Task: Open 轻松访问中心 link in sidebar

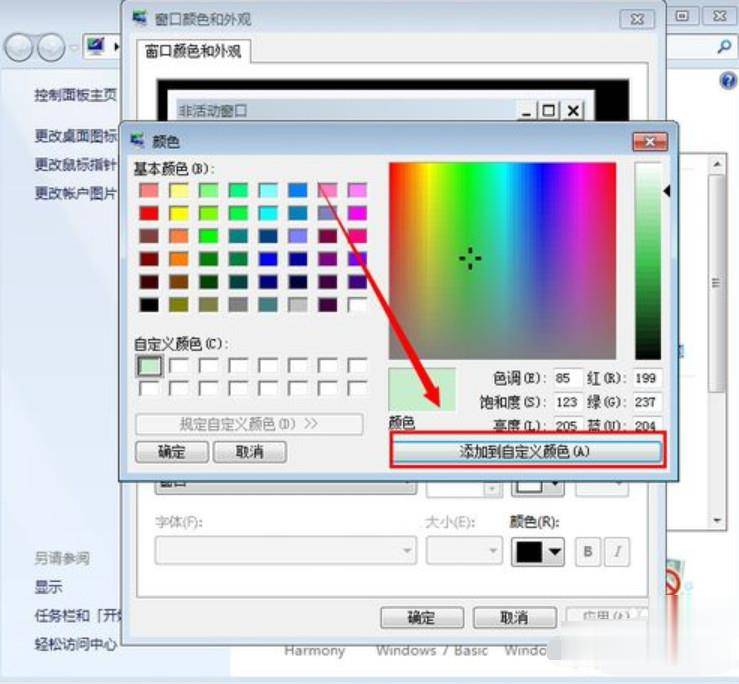Action: point(75,643)
